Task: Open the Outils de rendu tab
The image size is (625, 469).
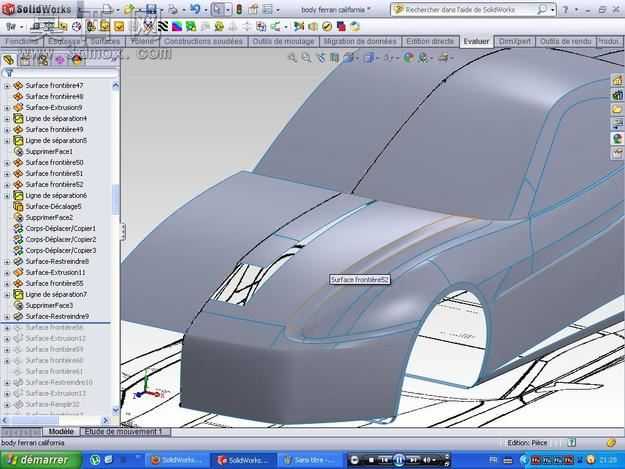Action: [565, 41]
